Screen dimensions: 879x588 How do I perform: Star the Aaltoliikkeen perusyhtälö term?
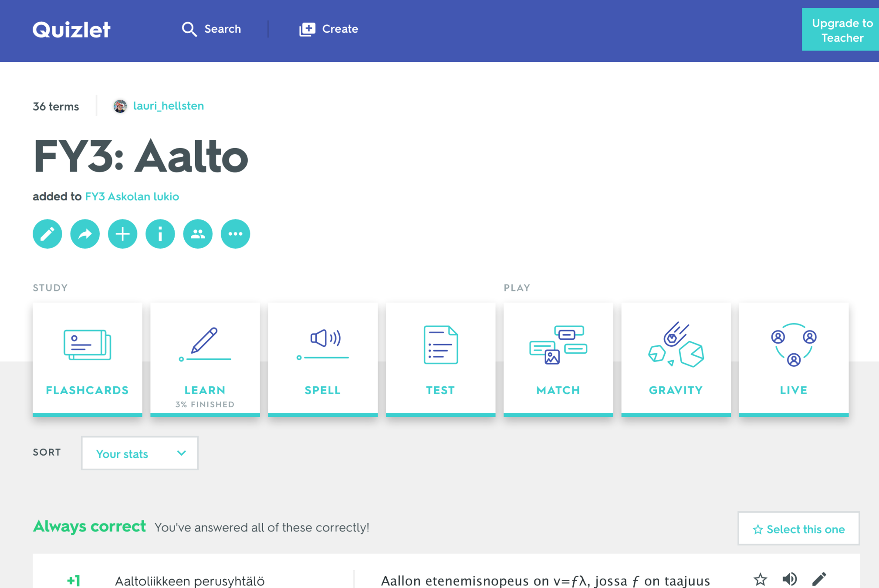pos(760,579)
